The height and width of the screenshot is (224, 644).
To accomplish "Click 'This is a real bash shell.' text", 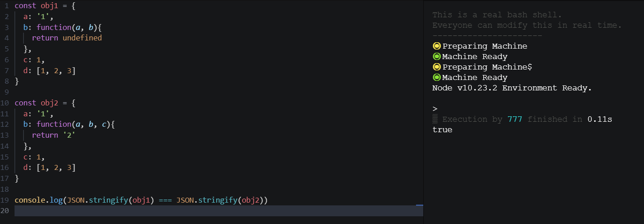I will tap(497, 15).
